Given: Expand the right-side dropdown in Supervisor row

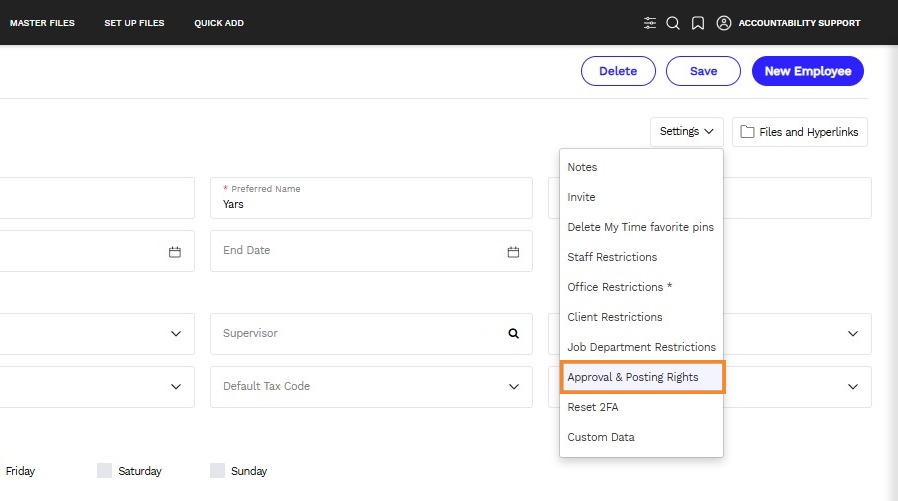Looking at the screenshot, I should pos(853,333).
